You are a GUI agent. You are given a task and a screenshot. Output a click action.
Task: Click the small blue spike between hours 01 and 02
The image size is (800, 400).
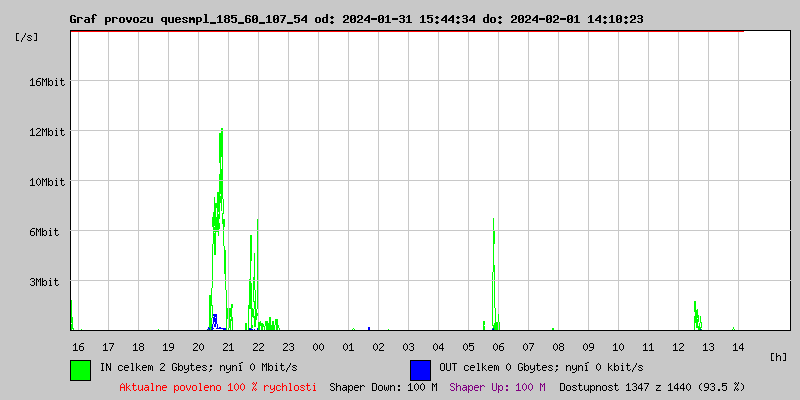click(x=369, y=327)
